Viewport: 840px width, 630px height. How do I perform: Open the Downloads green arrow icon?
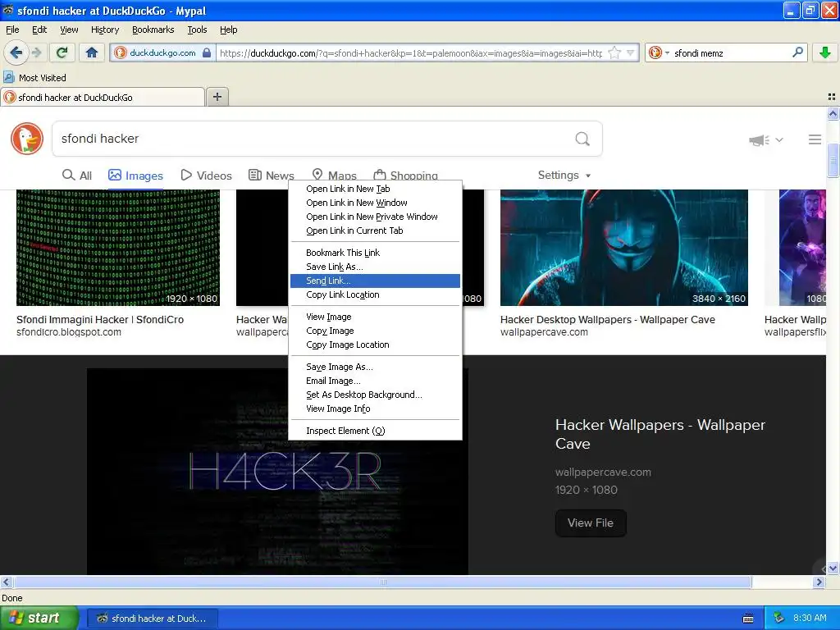coord(825,52)
